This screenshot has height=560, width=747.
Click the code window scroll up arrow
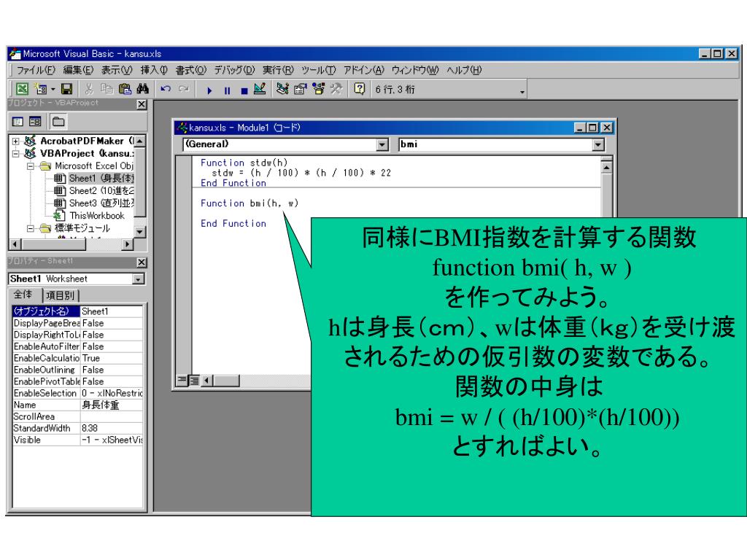pyautogui.click(x=606, y=168)
